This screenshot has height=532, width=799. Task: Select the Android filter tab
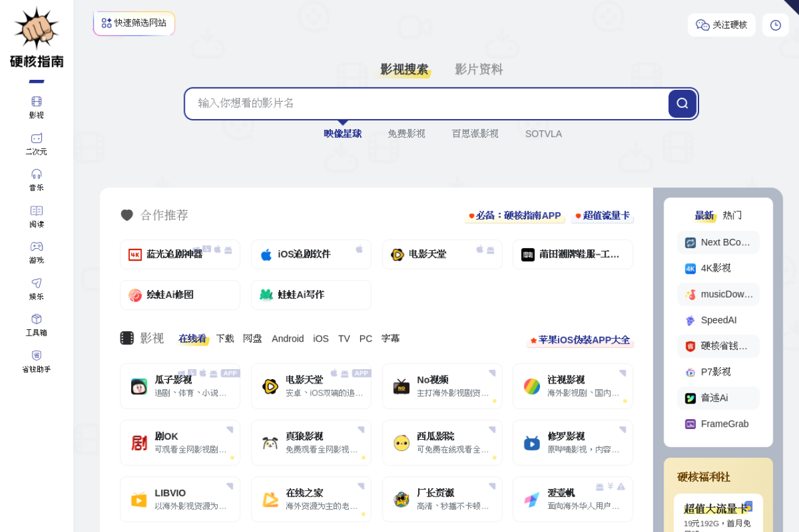coord(288,339)
